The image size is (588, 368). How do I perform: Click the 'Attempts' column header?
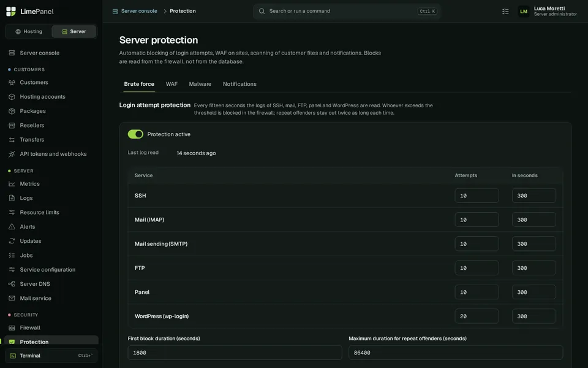[x=466, y=175]
